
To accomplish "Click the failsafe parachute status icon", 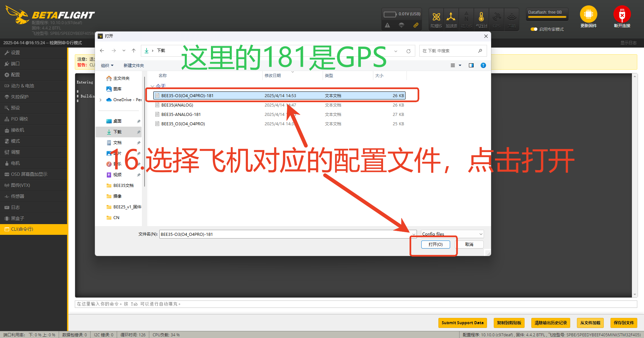I will (401, 25).
